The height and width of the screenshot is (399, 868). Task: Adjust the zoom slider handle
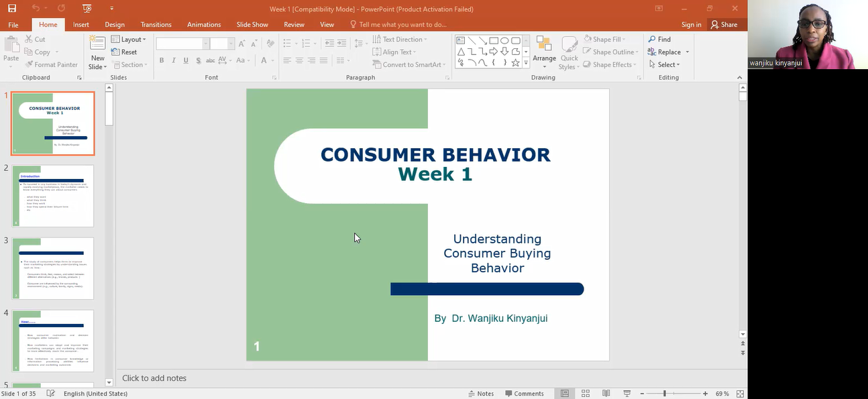coord(665,394)
